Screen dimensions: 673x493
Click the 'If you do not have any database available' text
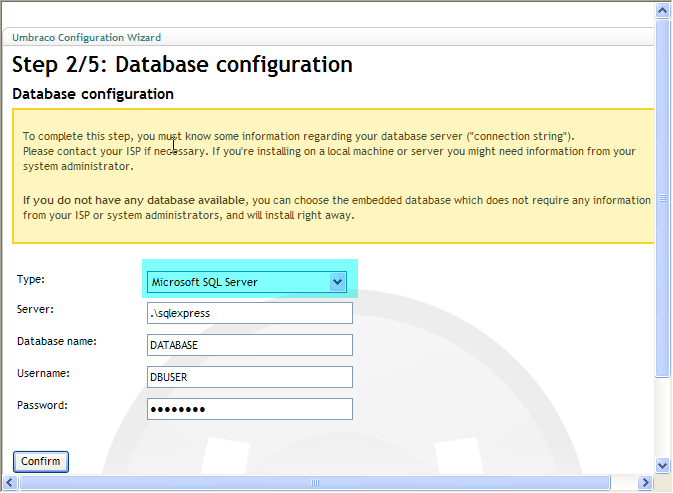[x=134, y=200]
